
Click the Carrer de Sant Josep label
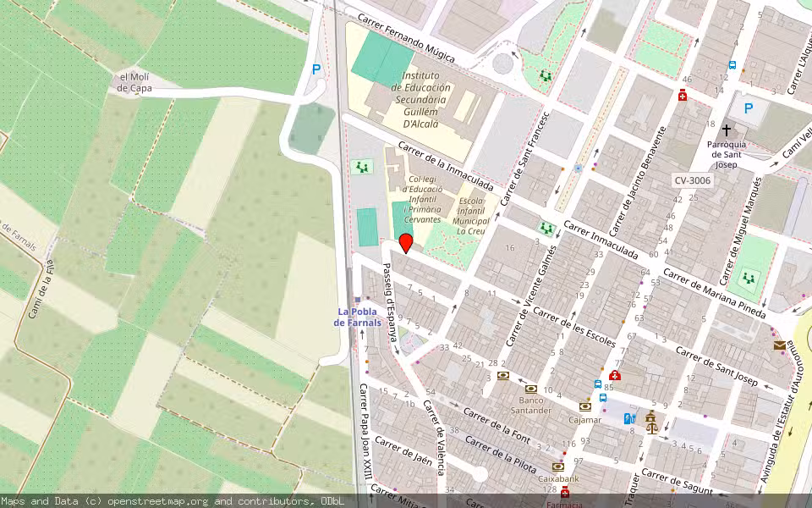[717, 367]
